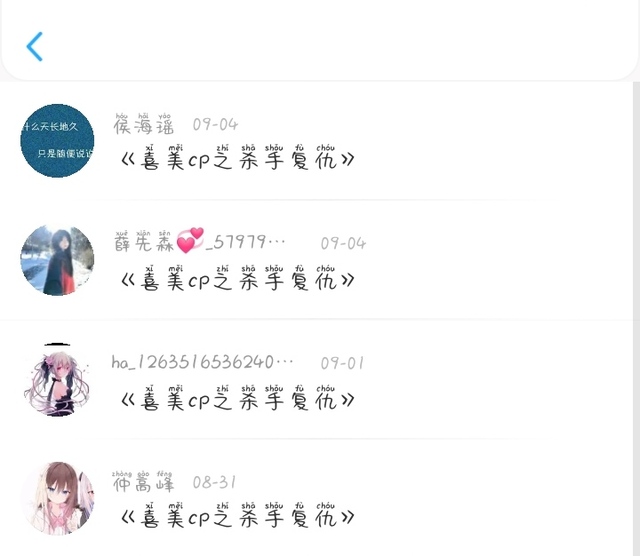
Task: Open 《喜美cp之杀手复仇》 entry under 仲高峰
Action: coord(238,515)
